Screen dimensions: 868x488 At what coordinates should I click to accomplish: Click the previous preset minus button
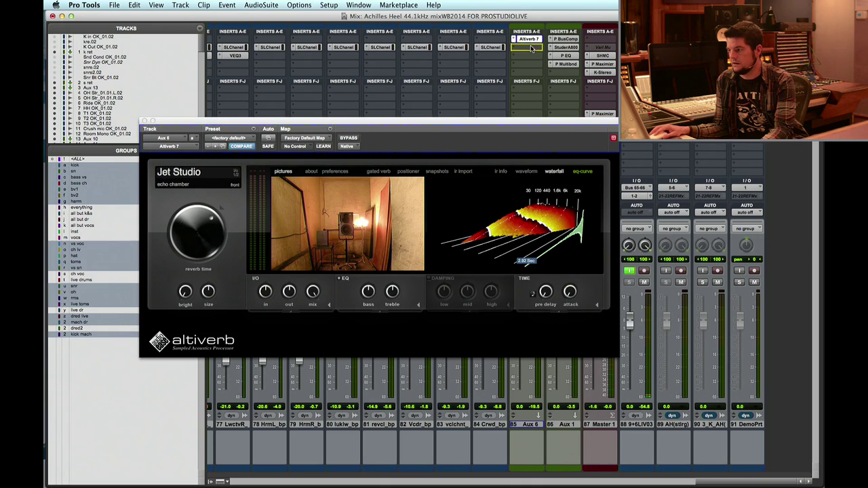pos(208,146)
